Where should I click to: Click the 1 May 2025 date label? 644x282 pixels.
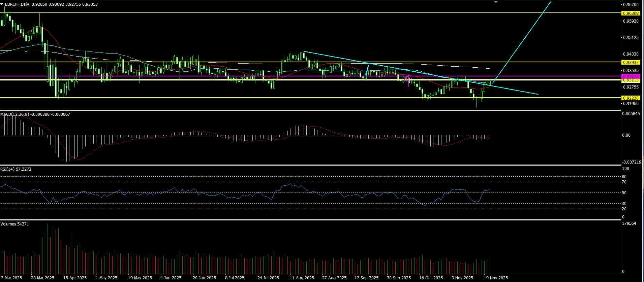[106, 278]
